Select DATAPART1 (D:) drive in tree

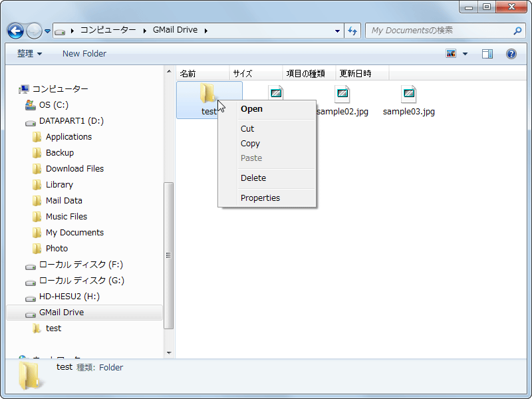(x=71, y=121)
